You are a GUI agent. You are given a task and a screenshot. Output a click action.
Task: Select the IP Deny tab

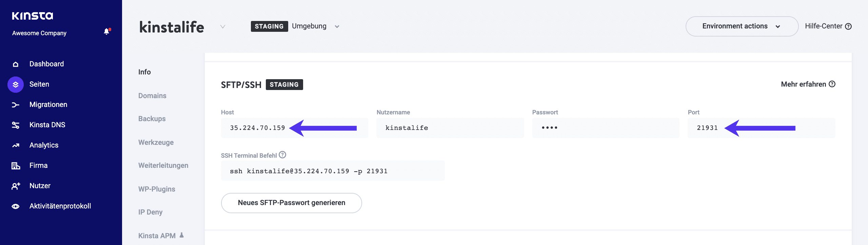(150, 212)
